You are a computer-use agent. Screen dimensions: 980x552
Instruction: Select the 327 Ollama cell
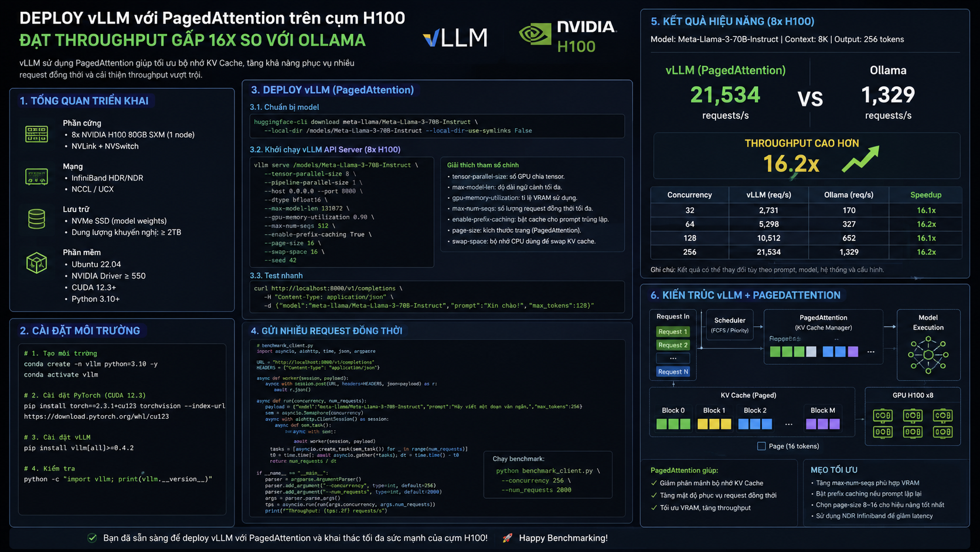tap(849, 224)
